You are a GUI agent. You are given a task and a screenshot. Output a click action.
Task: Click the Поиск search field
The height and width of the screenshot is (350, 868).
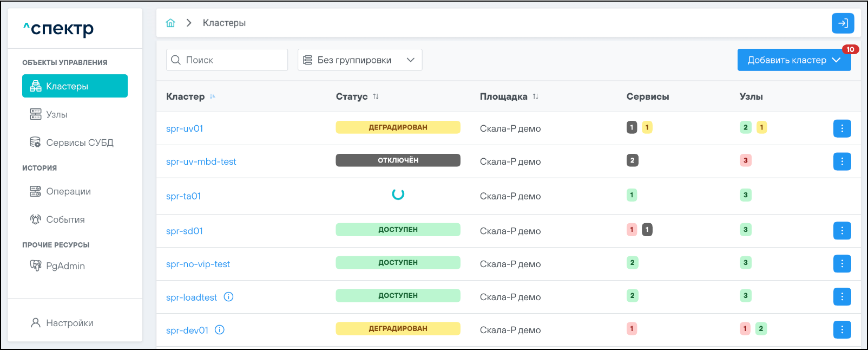[233, 60]
